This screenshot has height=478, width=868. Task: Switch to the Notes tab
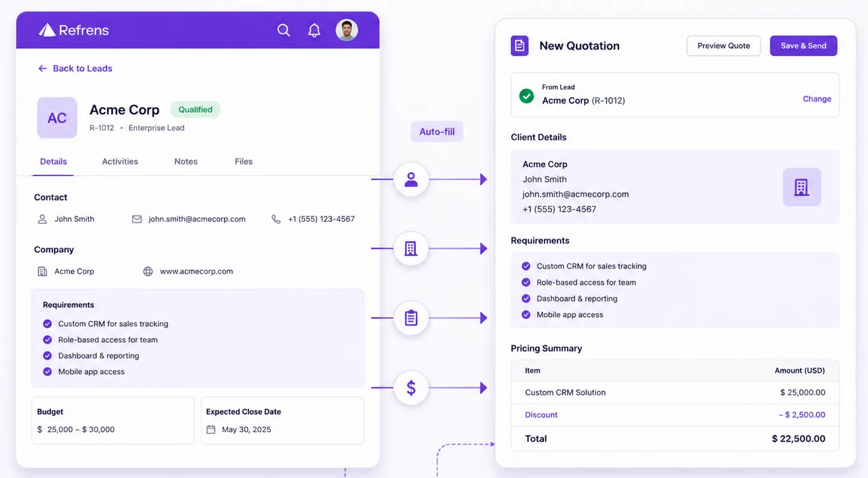point(186,161)
